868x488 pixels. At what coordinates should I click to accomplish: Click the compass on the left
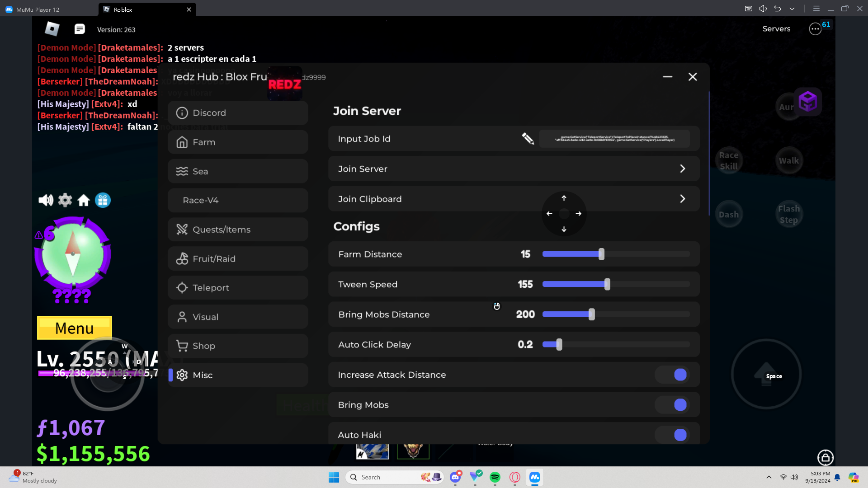coord(73,254)
